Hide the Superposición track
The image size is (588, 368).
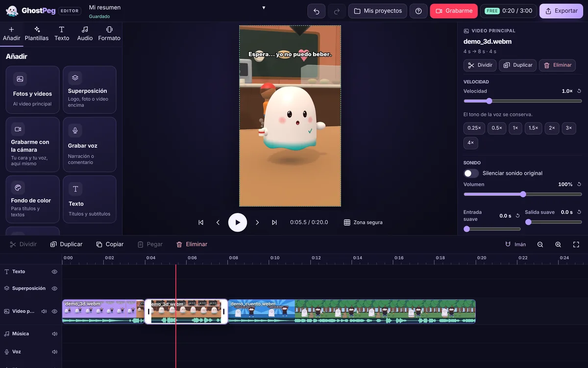pyautogui.click(x=54, y=289)
